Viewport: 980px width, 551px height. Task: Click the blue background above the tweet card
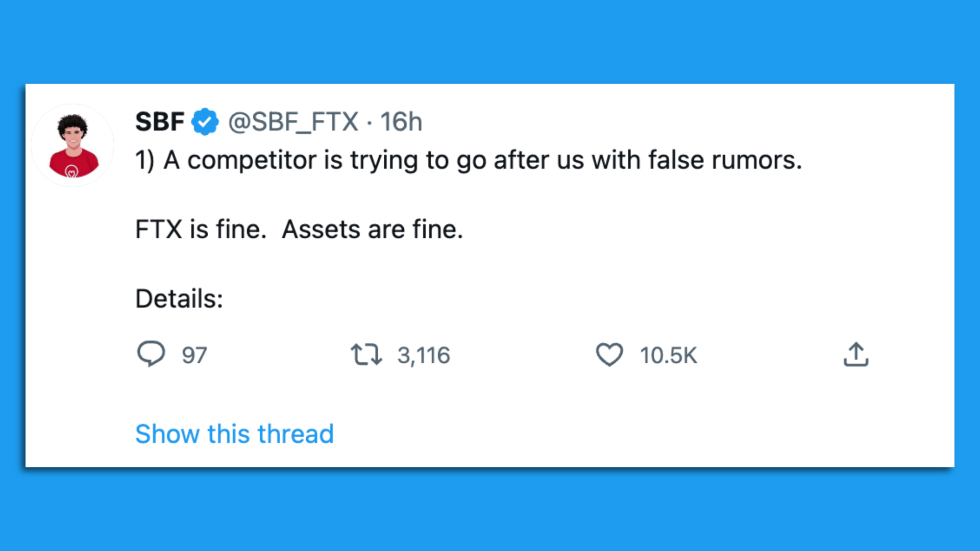(x=490, y=41)
